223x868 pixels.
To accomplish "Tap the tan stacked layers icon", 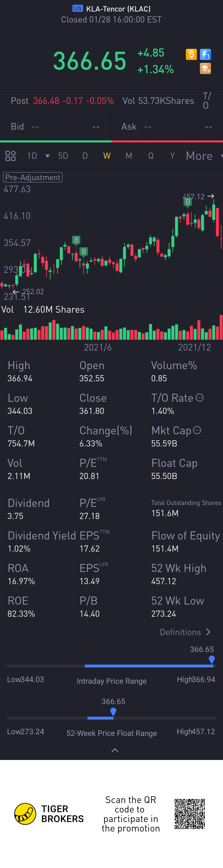I will coord(205,68).
